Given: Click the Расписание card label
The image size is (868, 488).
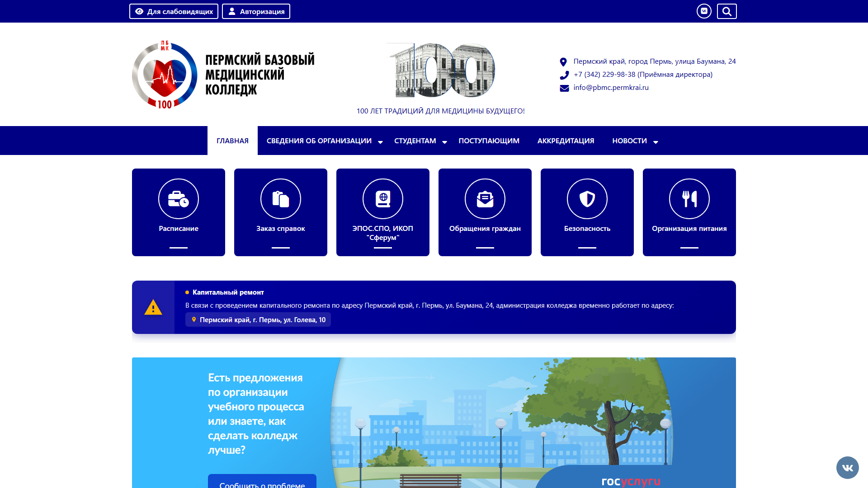Looking at the screenshot, I should 179,229.
